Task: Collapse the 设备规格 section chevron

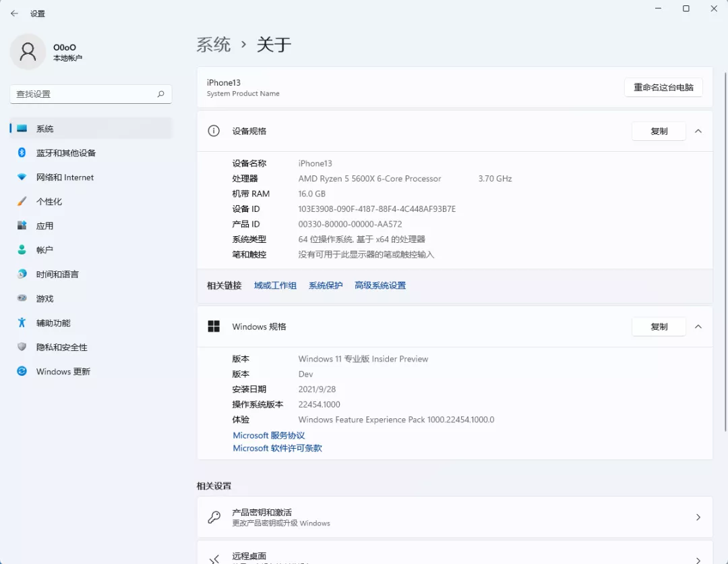Action: [698, 131]
